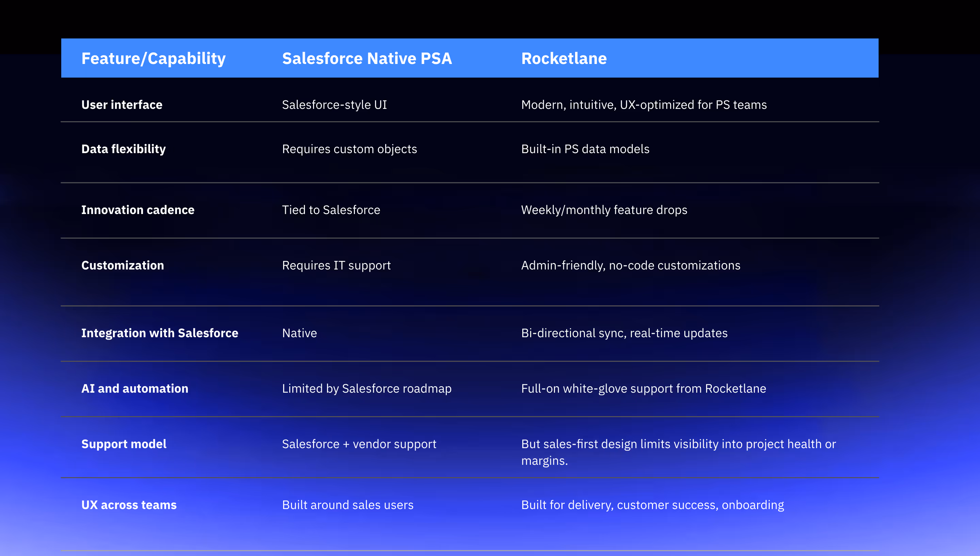Click 'Bi-directional sync, real-time updates' cell
The width and height of the screenshot is (980, 556).
(624, 333)
